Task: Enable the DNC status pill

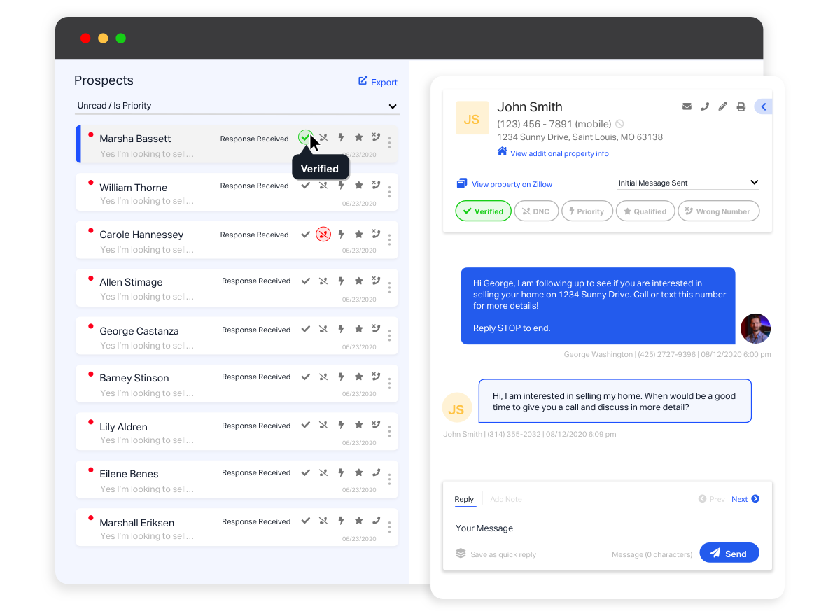Action: click(x=536, y=211)
